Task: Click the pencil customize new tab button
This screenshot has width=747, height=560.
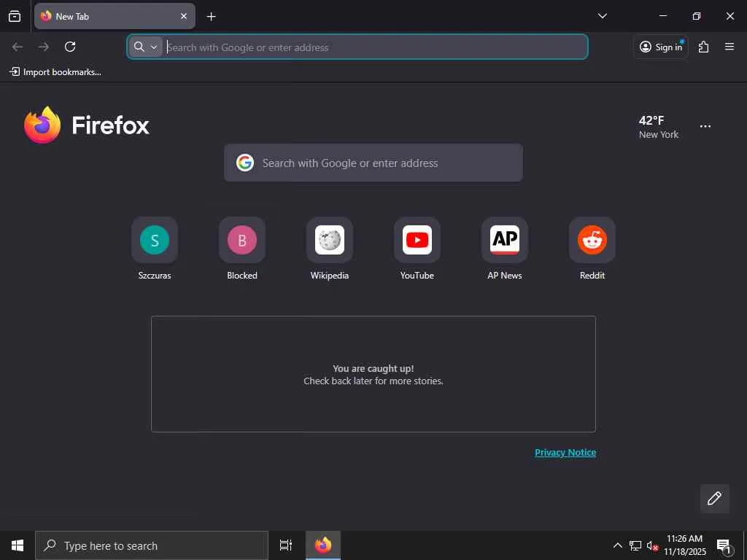Action: tap(715, 499)
